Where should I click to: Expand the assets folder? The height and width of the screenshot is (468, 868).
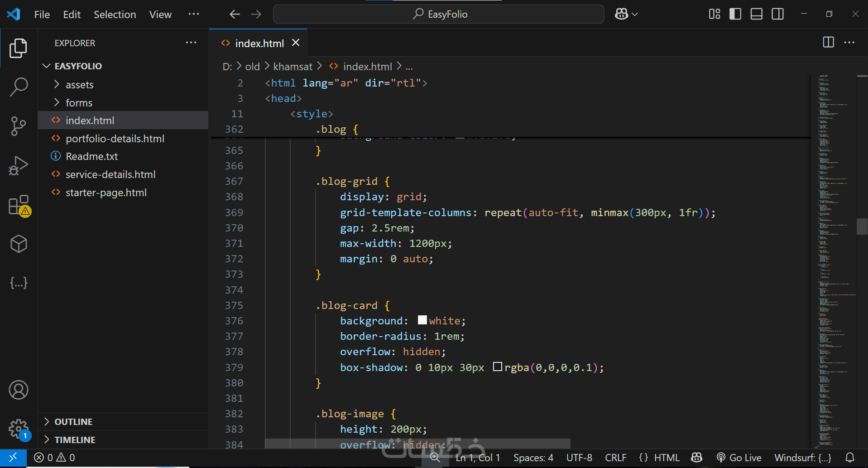(x=79, y=85)
